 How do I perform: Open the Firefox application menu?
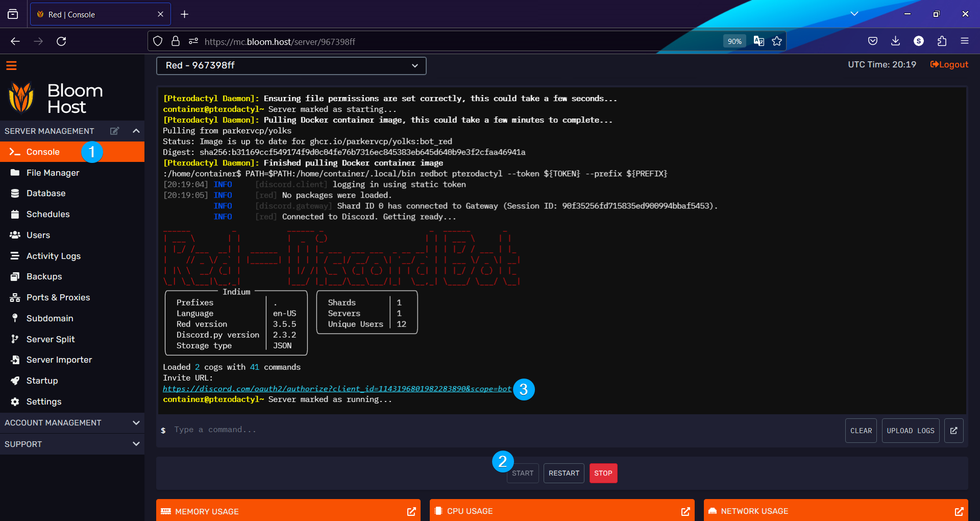[x=965, y=41]
